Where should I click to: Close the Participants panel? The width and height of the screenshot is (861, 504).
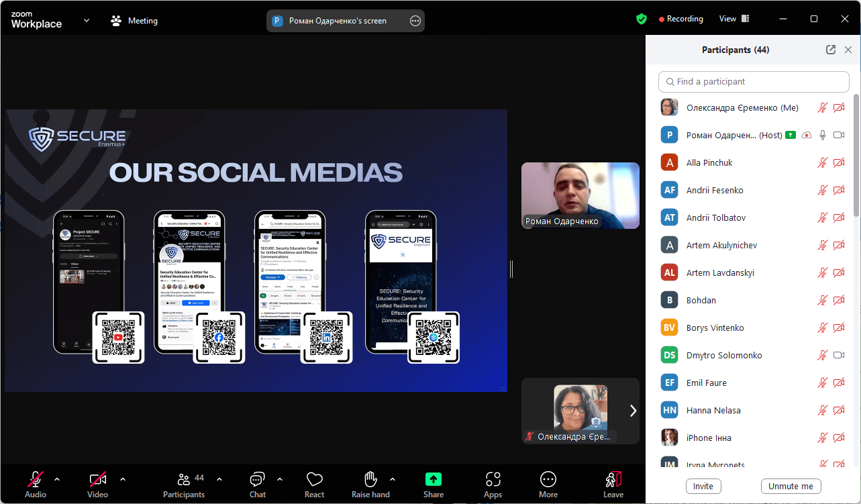point(848,50)
